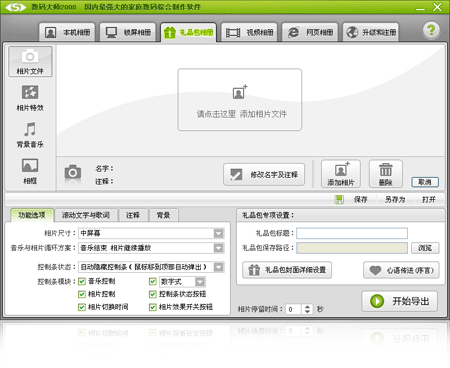Viewport: 450px width, 368px height.
Task: Click the monitor icon on the 锁屏相册 tab
Action: [111, 32]
